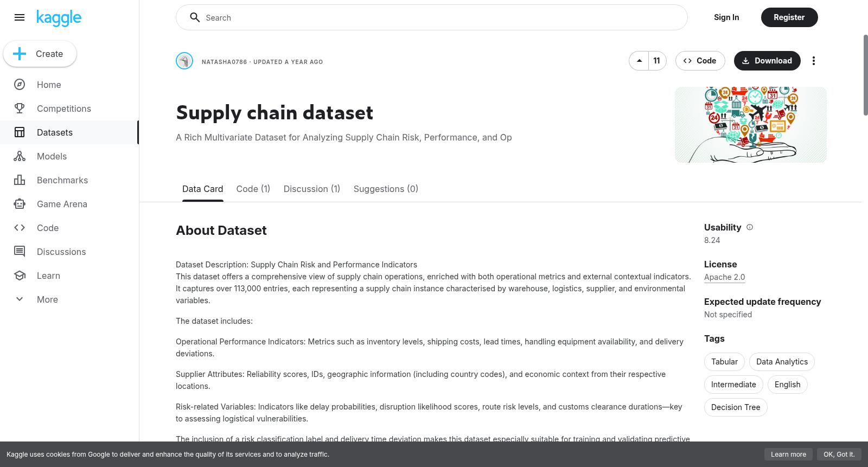
Task: Open the Apache 2.0 license link
Action: point(724,277)
